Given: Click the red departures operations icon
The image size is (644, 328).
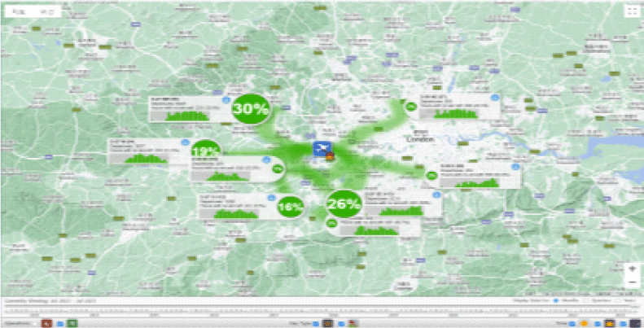Looking at the screenshot, I should tap(47, 323).
